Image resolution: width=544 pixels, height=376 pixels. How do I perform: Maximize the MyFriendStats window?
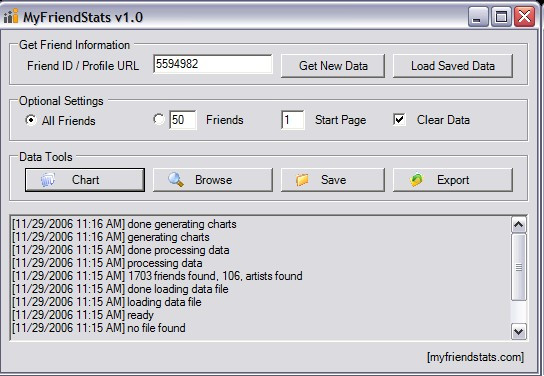click(501, 16)
